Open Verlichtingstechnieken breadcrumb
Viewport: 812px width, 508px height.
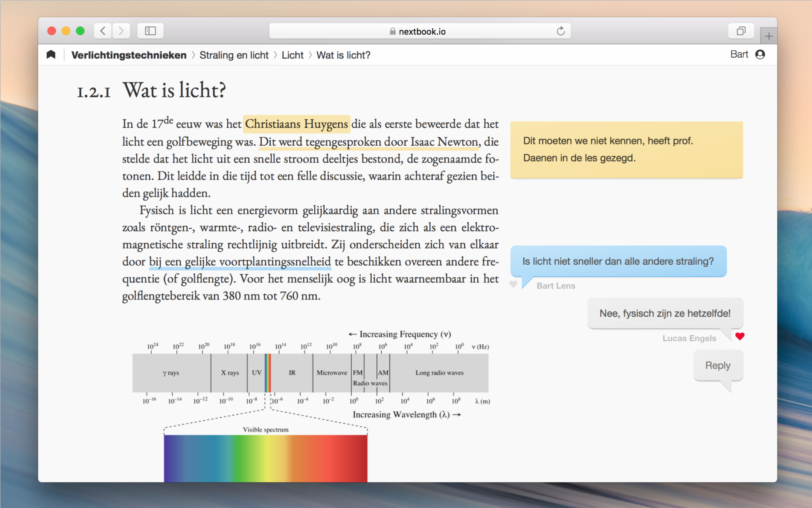(x=129, y=55)
